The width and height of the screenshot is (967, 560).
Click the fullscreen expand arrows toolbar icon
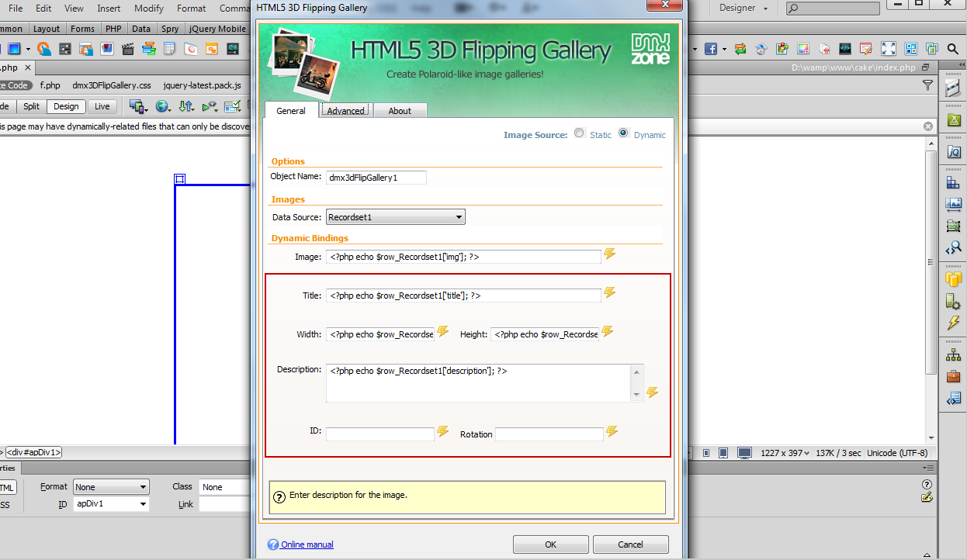point(889,49)
